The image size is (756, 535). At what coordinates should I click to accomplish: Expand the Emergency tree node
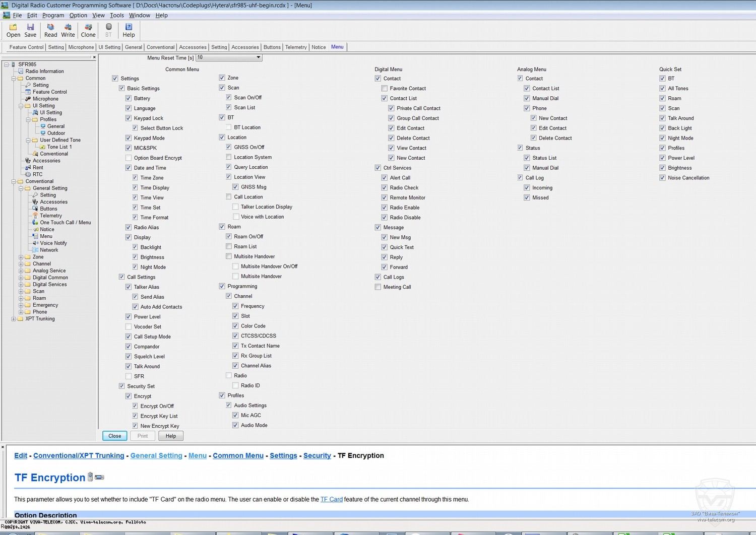21,305
